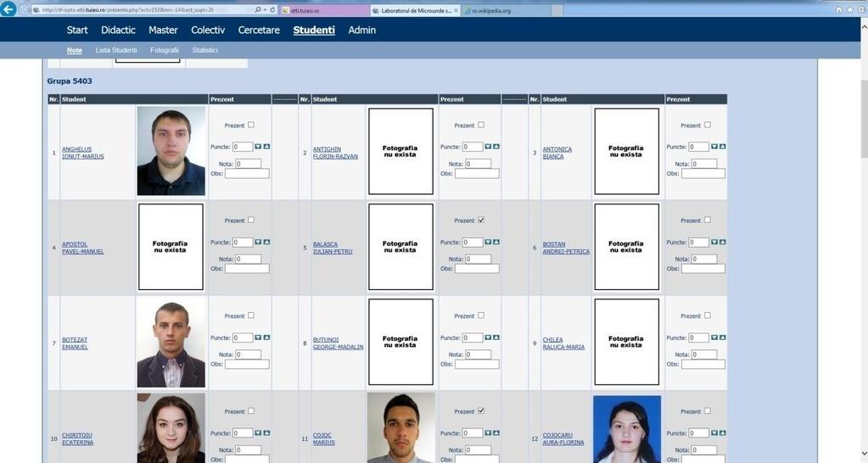
Task: Increase Puncte for CHILEA RALUCA-MARIA
Action: point(722,337)
